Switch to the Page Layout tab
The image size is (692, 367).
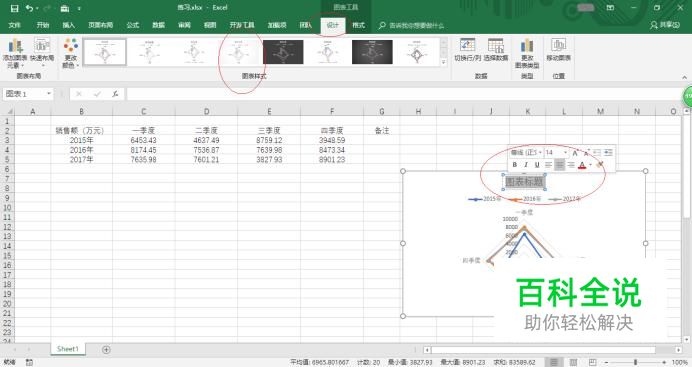101,25
